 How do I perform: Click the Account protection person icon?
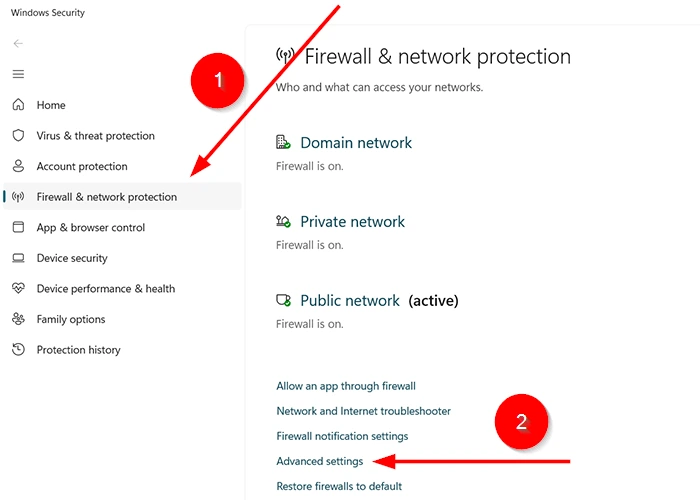click(18, 166)
